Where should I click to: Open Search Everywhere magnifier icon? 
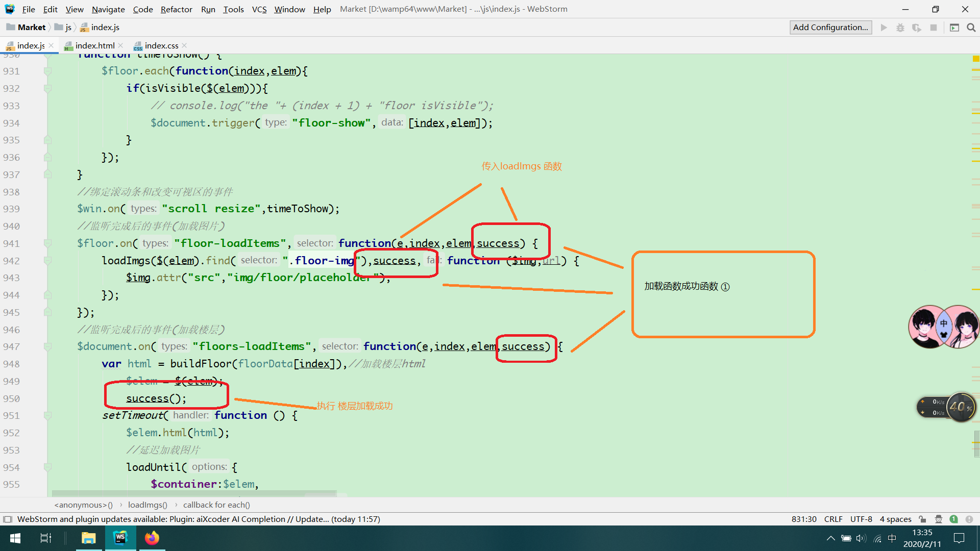click(x=971, y=28)
